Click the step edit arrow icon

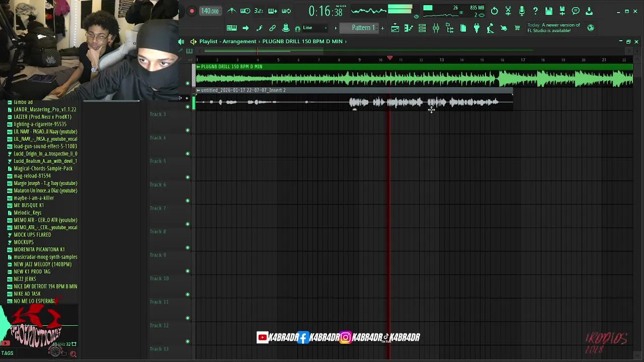[246, 28]
